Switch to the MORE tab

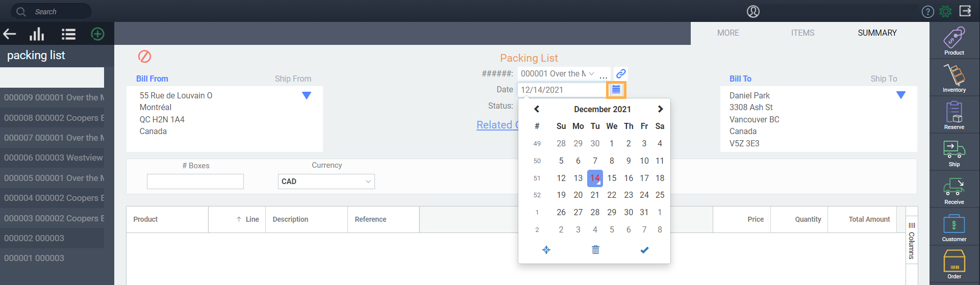click(728, 33)
